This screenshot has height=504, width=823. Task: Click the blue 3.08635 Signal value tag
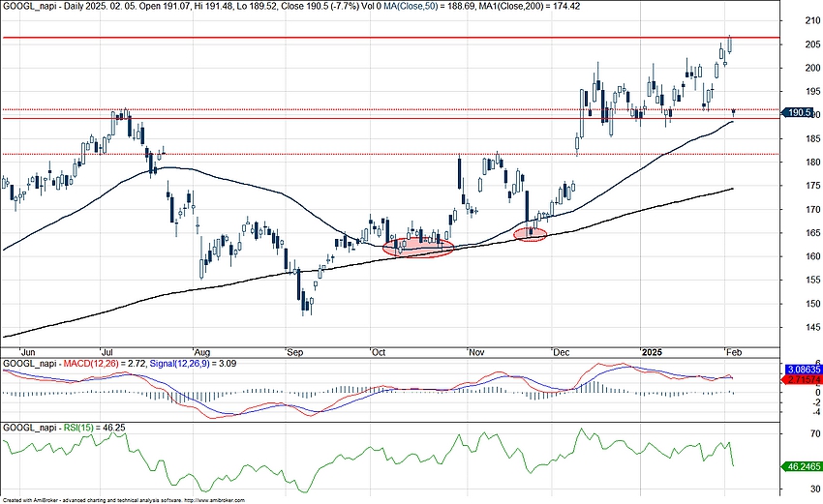[801, 371]
